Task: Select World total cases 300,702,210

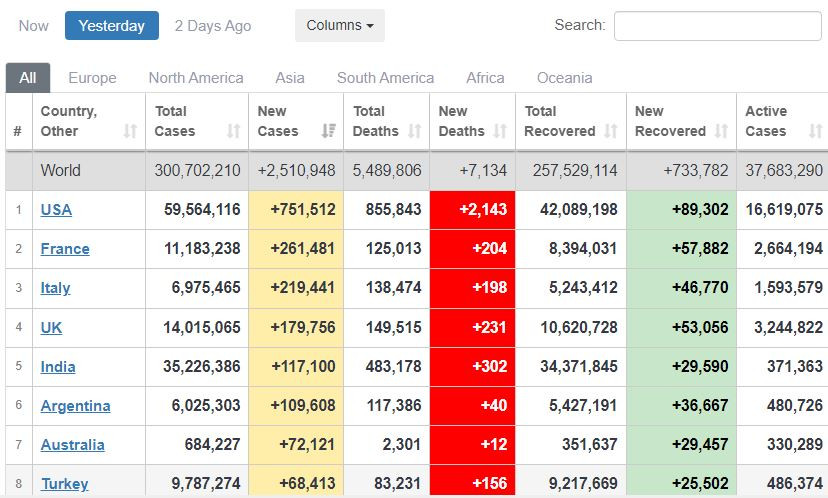Action: pos(197,170)
